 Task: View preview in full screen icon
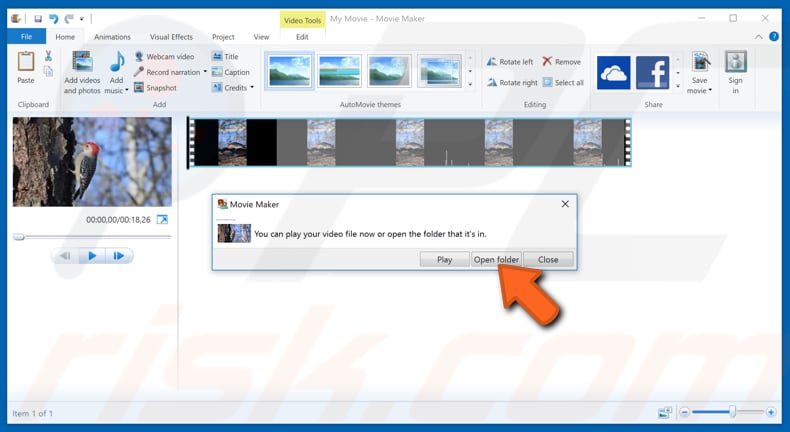(162, 219)
